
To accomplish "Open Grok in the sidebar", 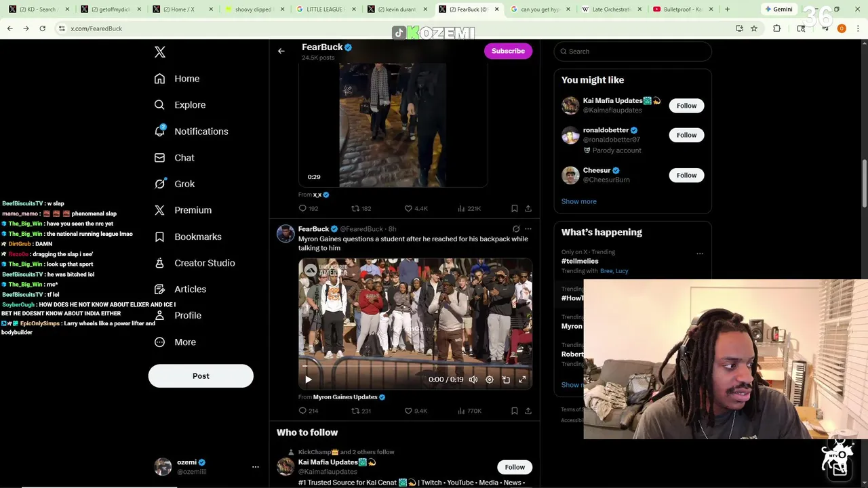I will (x=174, y=184).
